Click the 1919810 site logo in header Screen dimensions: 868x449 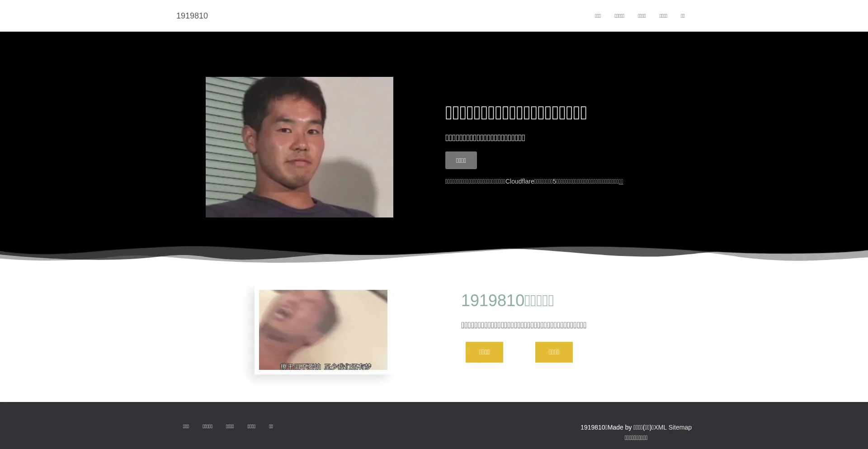click(x=192, y=16)
